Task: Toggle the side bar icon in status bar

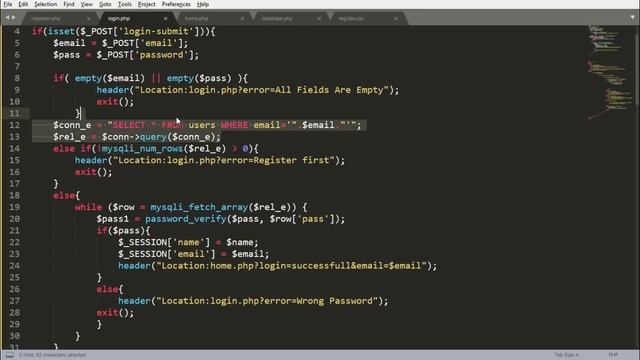Action: (x=9, y=355)
